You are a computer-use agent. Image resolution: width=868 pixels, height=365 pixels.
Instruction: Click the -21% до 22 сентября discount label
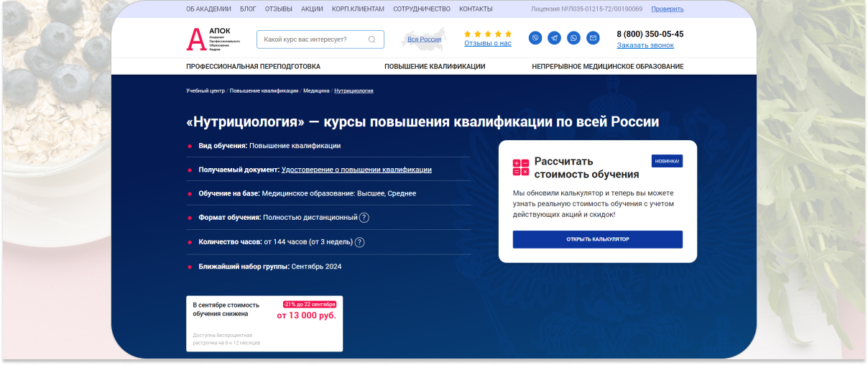coord(309,304)
